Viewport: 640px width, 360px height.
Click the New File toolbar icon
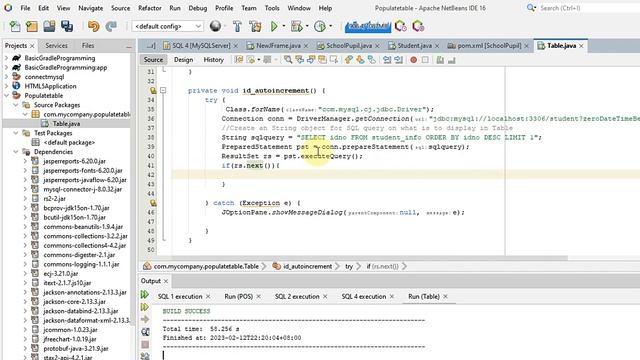coord(15,27)
